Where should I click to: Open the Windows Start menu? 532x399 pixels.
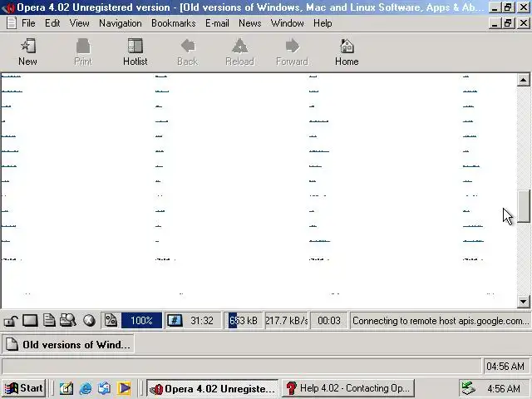tap(24, 388)
